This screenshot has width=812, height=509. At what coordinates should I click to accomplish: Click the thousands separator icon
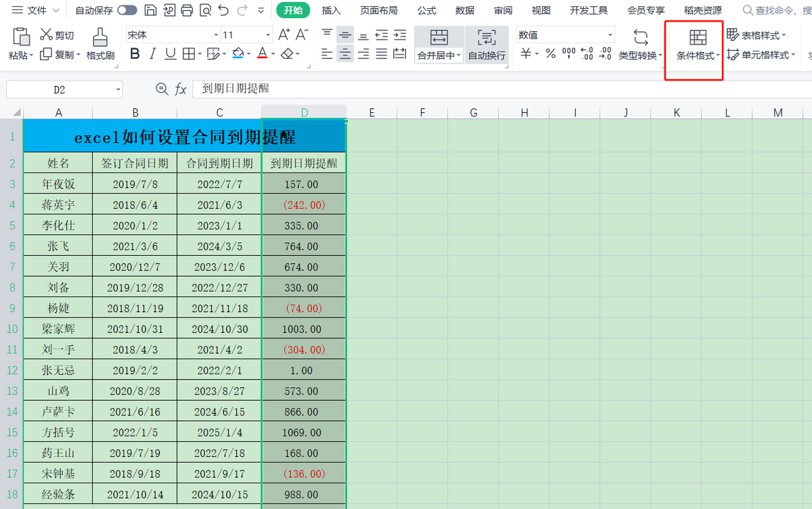[568, 53]
